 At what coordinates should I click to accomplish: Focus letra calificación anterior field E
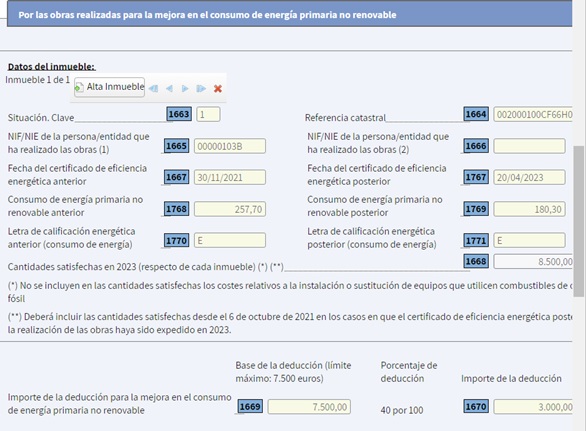click(230, 241)
